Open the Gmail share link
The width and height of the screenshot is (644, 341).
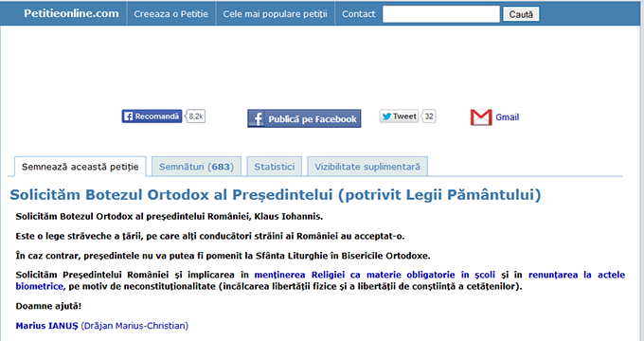pos(508,117)
